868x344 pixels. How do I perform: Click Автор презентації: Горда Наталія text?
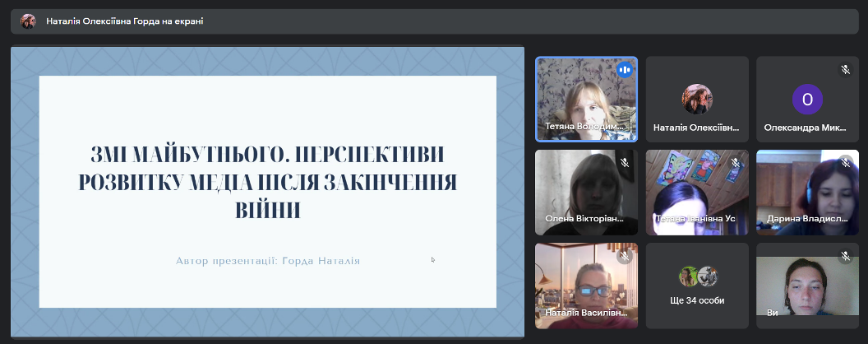click(x=268, y=261)
